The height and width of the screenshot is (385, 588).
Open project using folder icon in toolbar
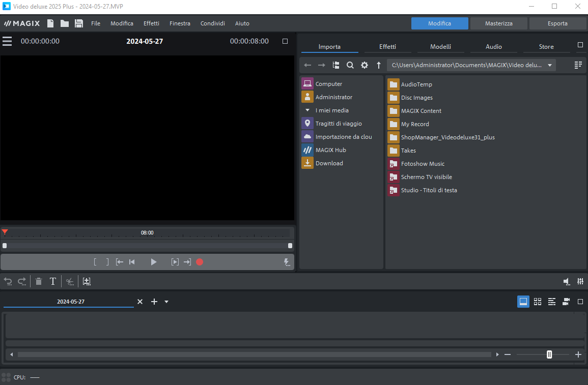pos(65,23)
